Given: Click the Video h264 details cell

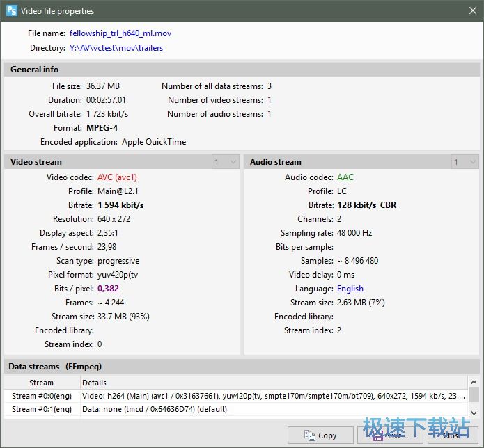Looking at the screenshot, I should [x=274, y=396].
